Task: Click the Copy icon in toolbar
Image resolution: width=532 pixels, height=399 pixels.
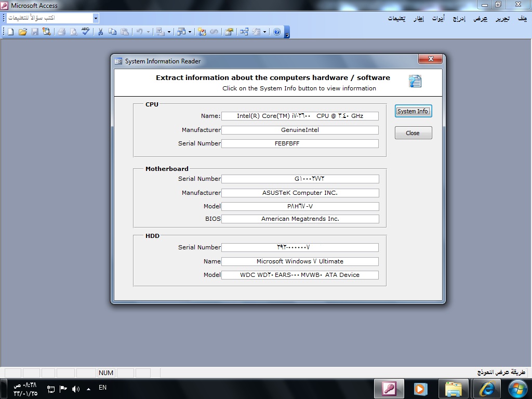Action: [x=112, y=32]
